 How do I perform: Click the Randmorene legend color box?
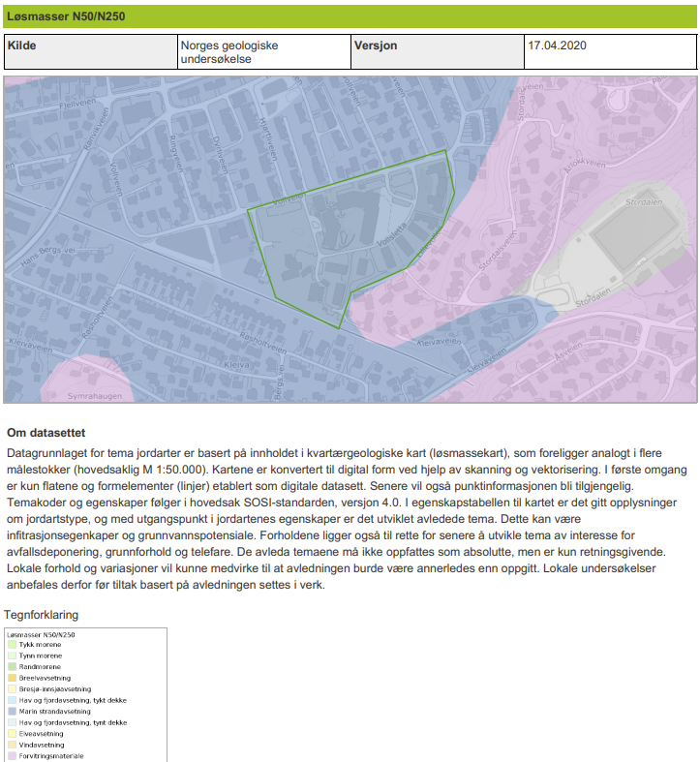[x=12, y=667]
